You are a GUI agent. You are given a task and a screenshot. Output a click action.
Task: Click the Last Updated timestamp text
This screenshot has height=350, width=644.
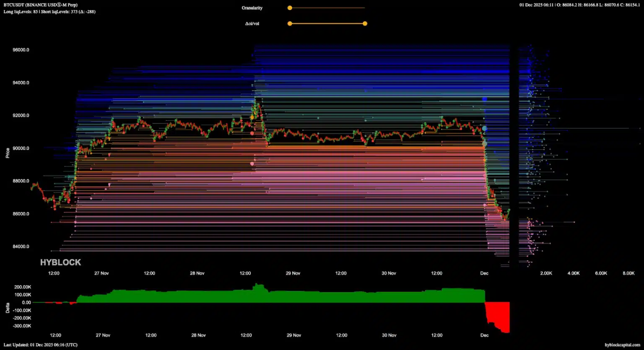click(40, 345)
